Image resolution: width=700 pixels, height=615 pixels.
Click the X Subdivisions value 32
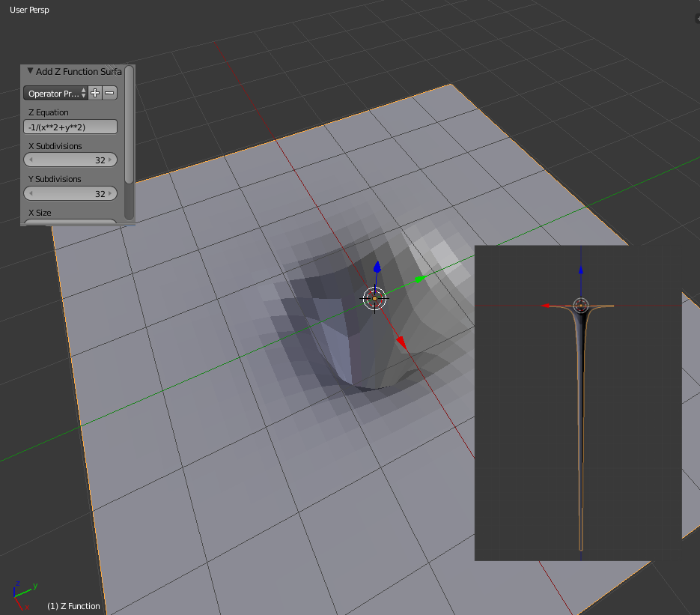tap(100, 160)
